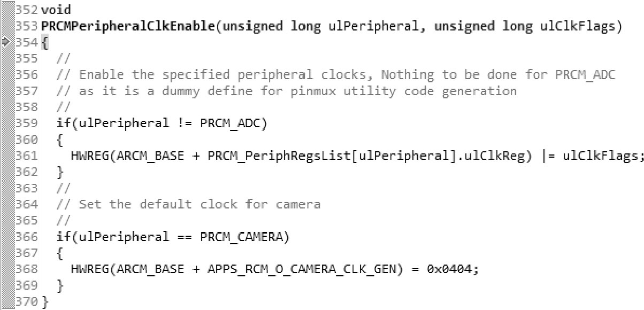Click ulClkFlags at the end of line 361
The image size is (644, 310).
(601, 156)
